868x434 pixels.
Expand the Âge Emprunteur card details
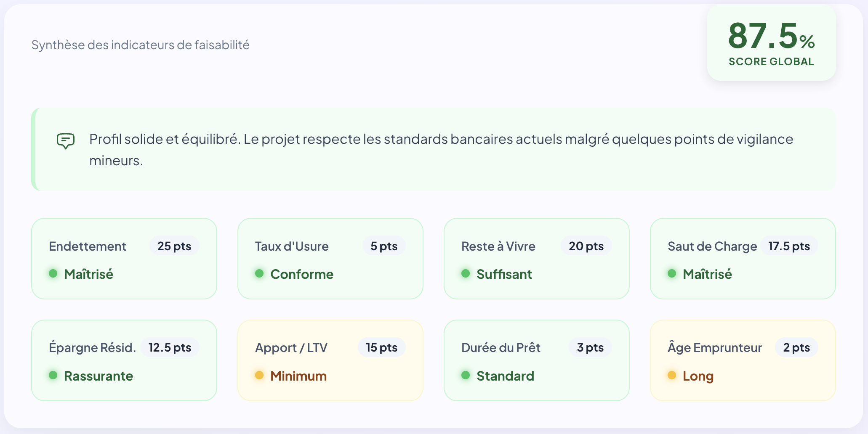coord(743,360)
